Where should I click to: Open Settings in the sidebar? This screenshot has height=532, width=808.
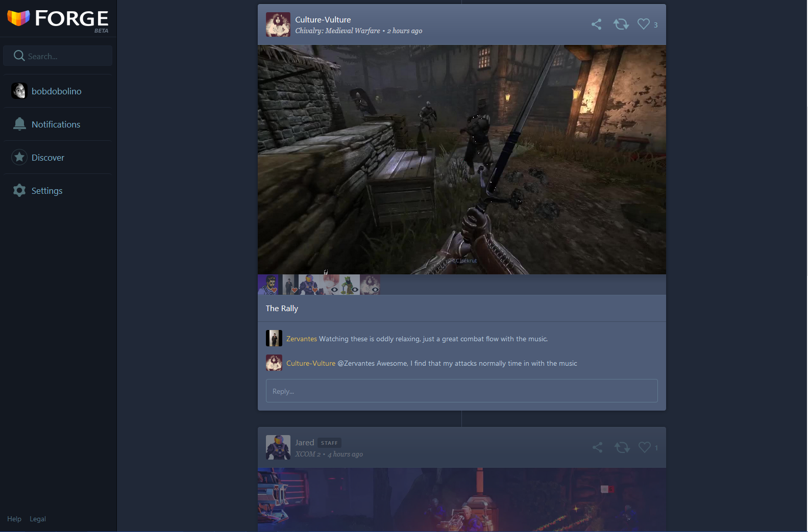(x=46, y=191)
